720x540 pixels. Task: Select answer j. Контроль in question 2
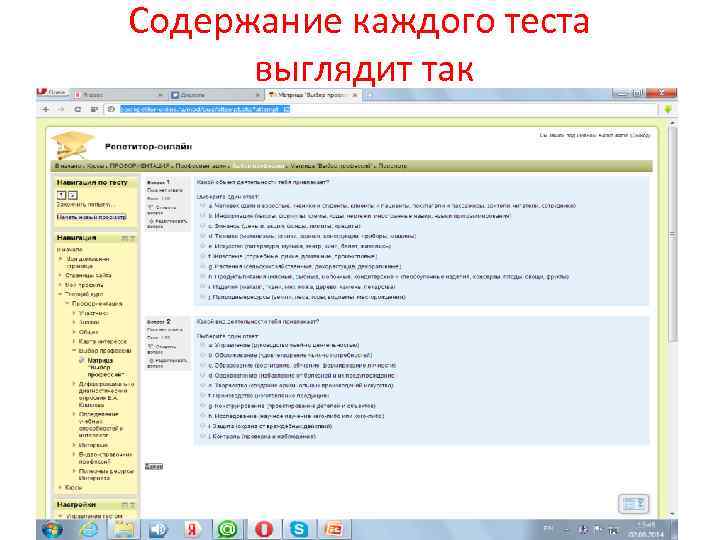tap(202, 436)
